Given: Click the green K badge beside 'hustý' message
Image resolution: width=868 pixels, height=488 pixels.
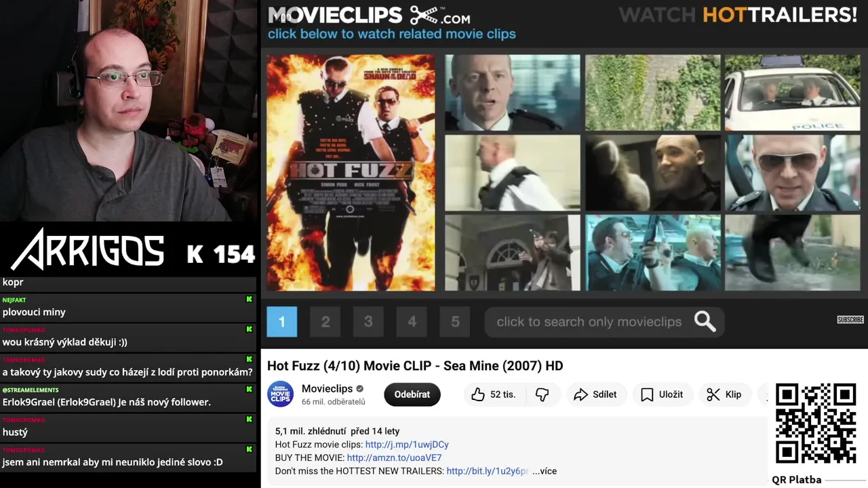Looking at the screenshot, I should point(249,420).
